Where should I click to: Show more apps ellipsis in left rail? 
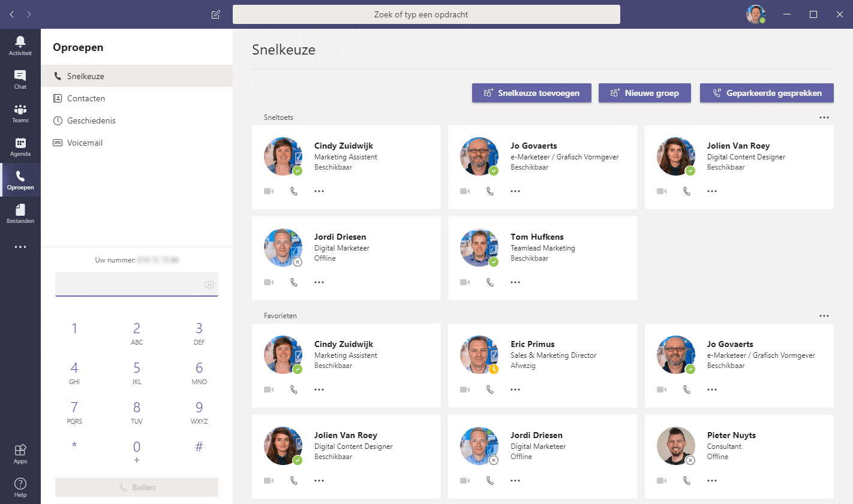click(x=20, y=247)
